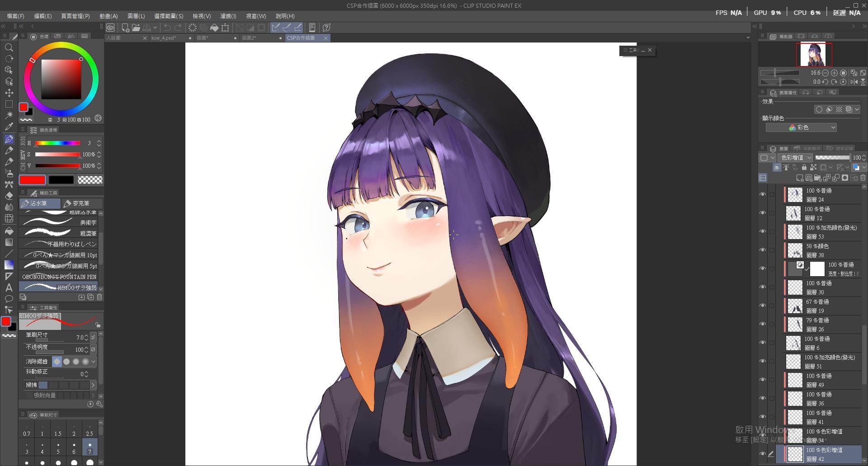Delete layer with the trash icon
The width and height of the screenshot is (868, 466).
click(863, 178)
